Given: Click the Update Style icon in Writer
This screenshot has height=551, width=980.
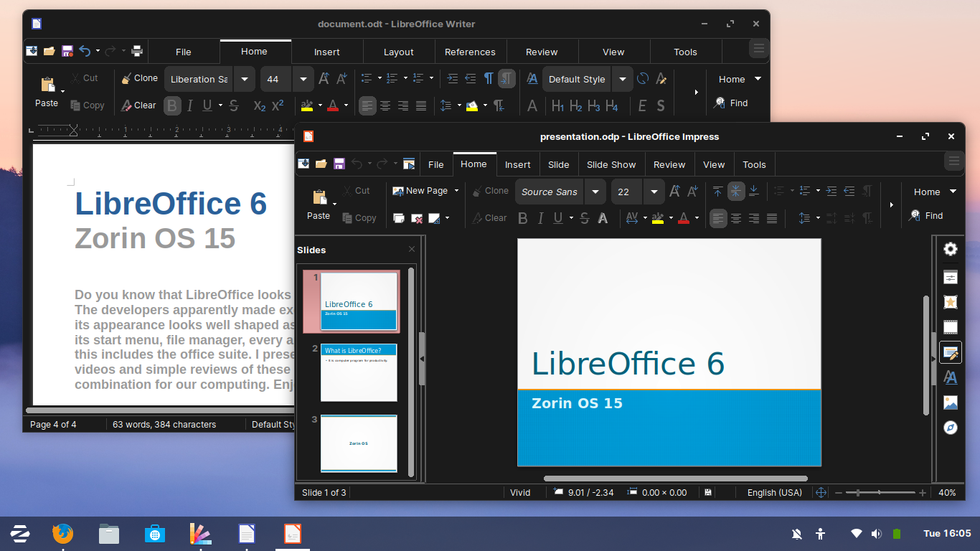Looking at the screenshot, I should (x=643, y=79).
